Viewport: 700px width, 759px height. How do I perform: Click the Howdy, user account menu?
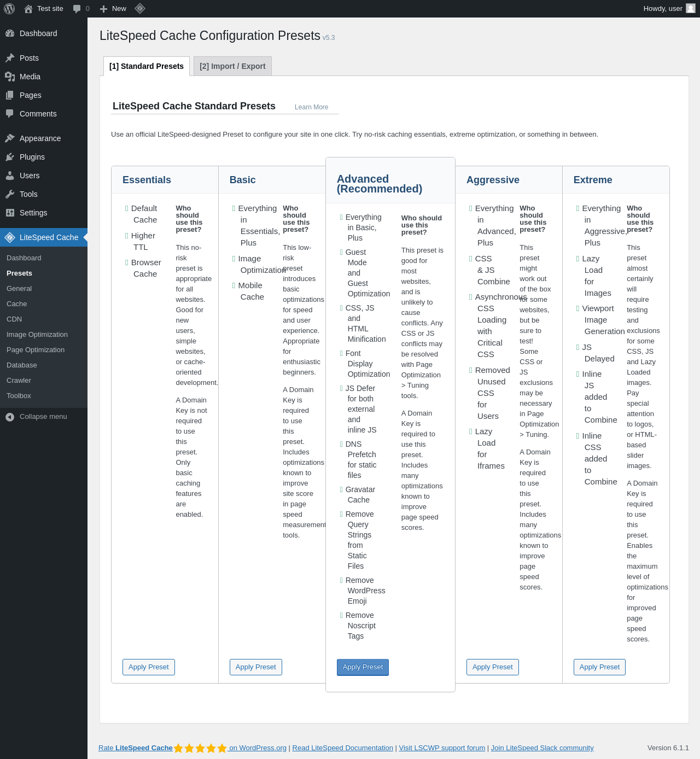669,9
